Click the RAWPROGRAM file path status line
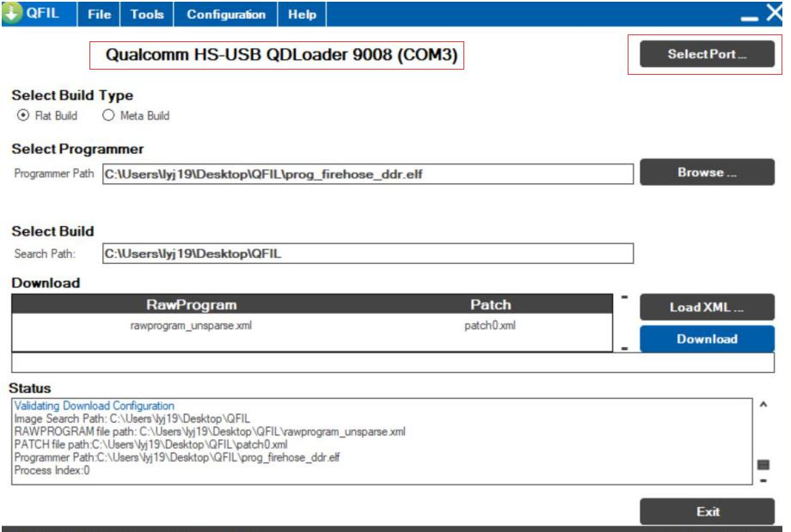This screenshot has width=791, height=532. pos(210,431)
